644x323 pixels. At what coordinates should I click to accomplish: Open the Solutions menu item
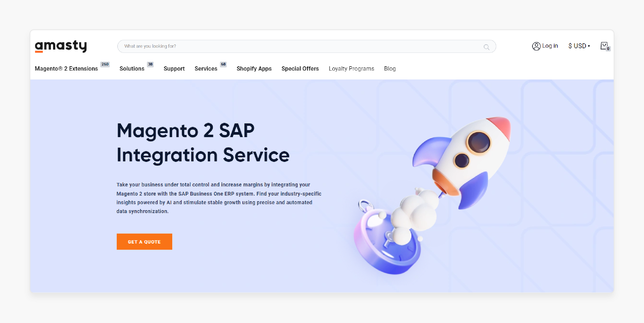tap(132, 69)
